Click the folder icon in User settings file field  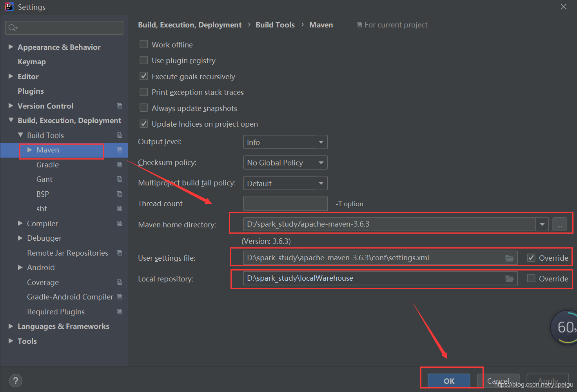[510, 258]
